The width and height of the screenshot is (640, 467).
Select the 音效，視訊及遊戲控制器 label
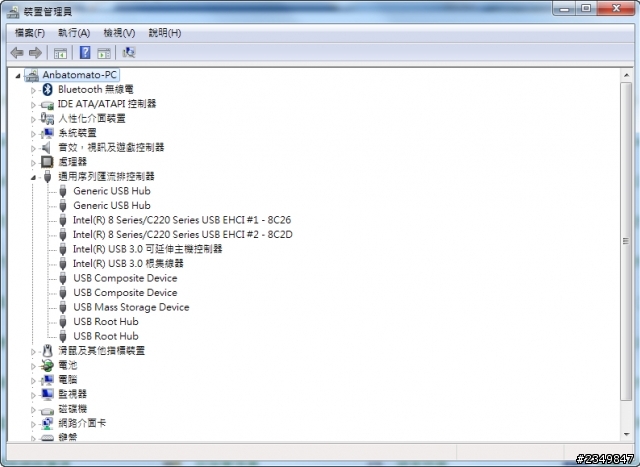coord(111,147)
